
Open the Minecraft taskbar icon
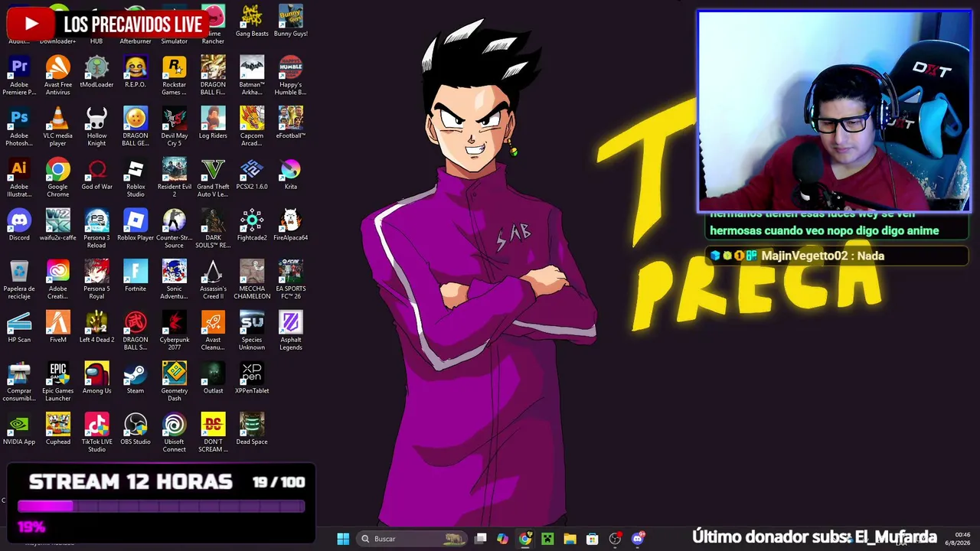547,539
